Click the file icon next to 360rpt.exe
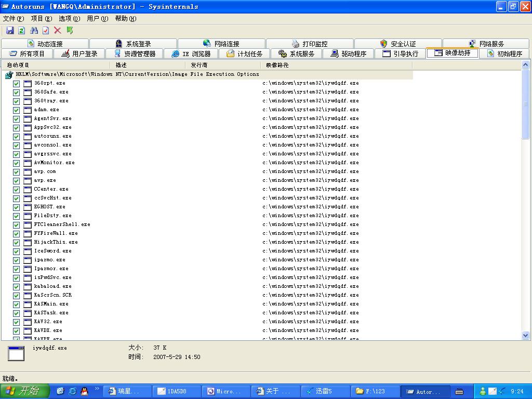 (28, 84)
